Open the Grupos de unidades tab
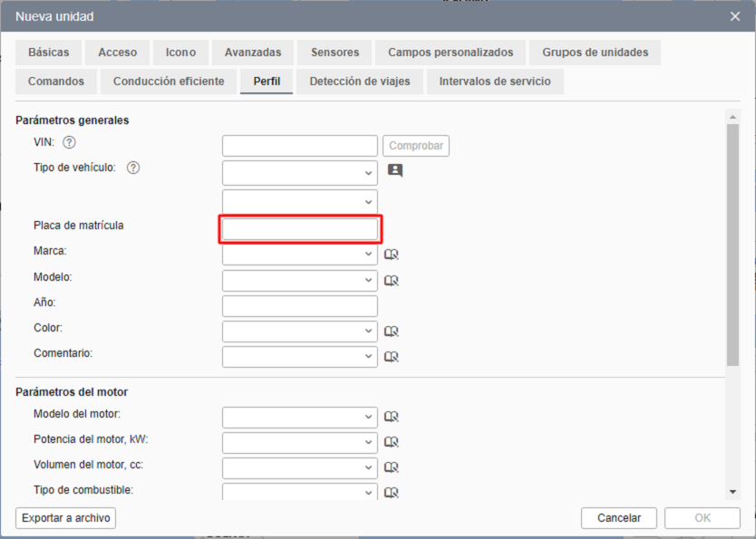This screenshot has height=539, width=756. [x=595, y=53]
